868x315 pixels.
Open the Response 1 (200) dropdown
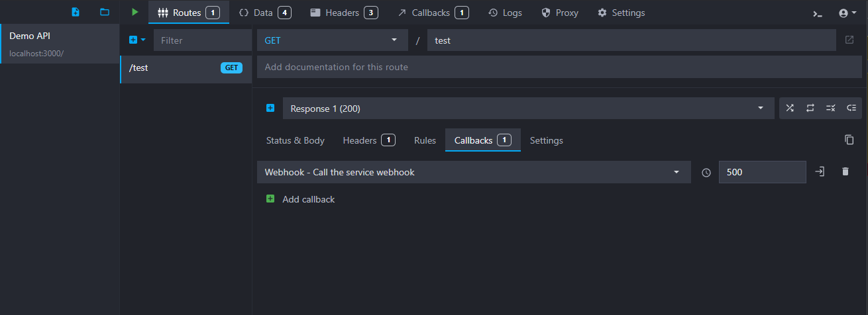coord(527,109)
